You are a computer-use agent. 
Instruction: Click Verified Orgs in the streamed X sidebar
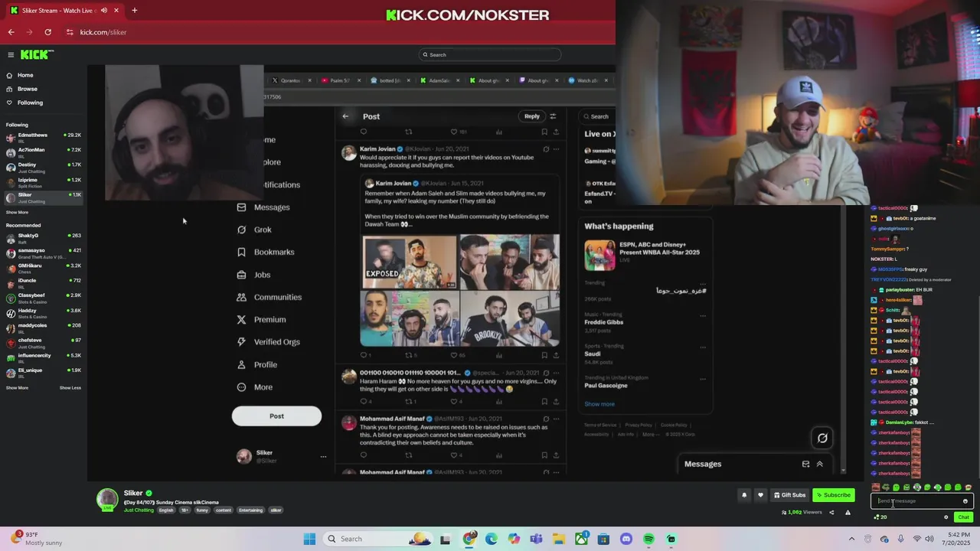tap(268, 342)
